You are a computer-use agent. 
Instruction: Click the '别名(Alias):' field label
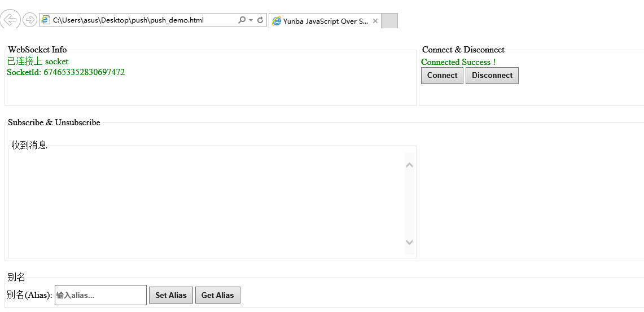[x=29, y=295]
